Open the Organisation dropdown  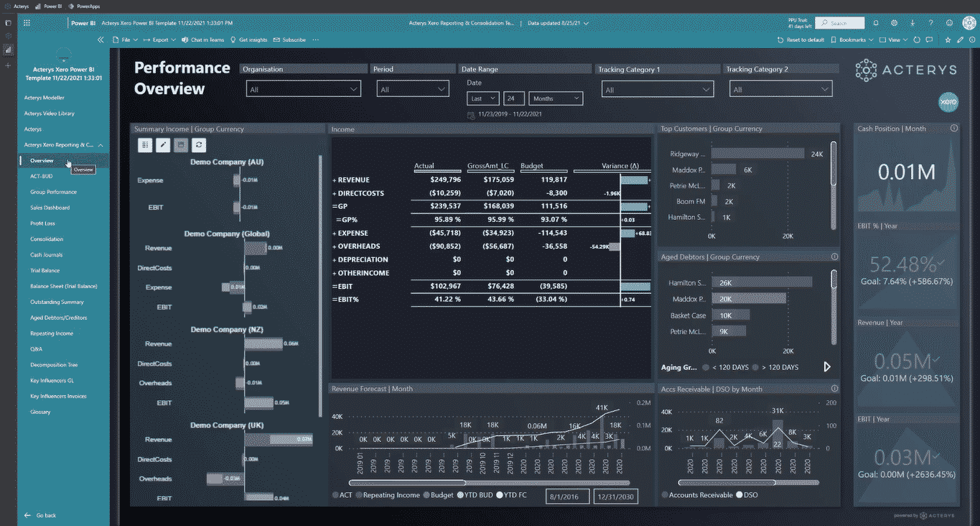[303, 89]
